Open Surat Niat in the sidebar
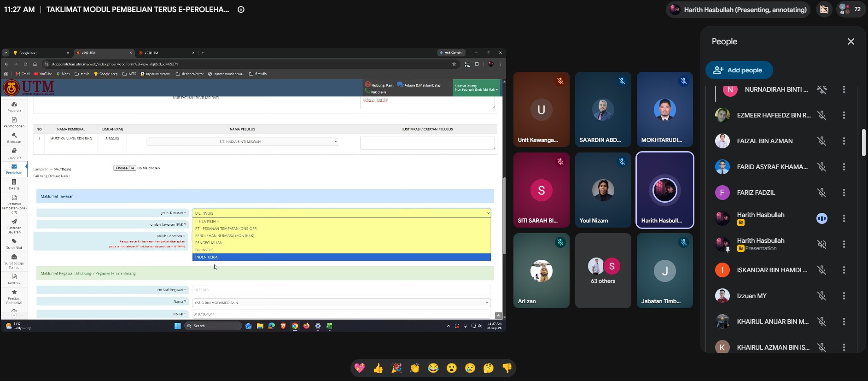 point(14,244)
